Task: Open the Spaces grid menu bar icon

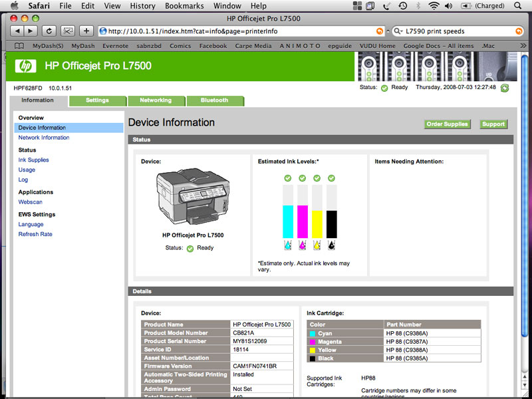Action: tap(357, 6)
